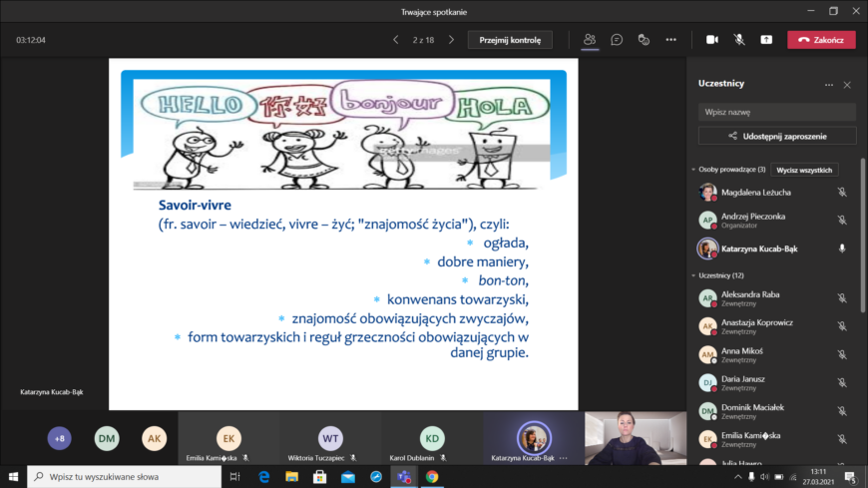Click muted mic icon for Dominik Maciałek
Viewport: 868px width, 488px height.
842,411
